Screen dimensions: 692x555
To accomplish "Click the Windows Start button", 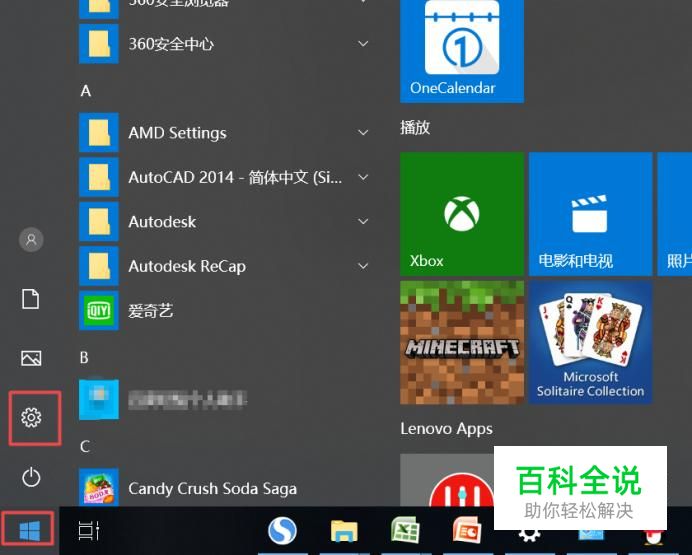I will (30, 531).
